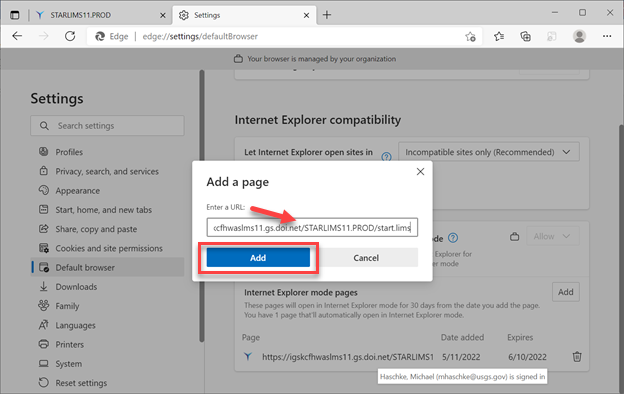
Task: Click help icon next to the Allow row
Action: coord(453,238)
